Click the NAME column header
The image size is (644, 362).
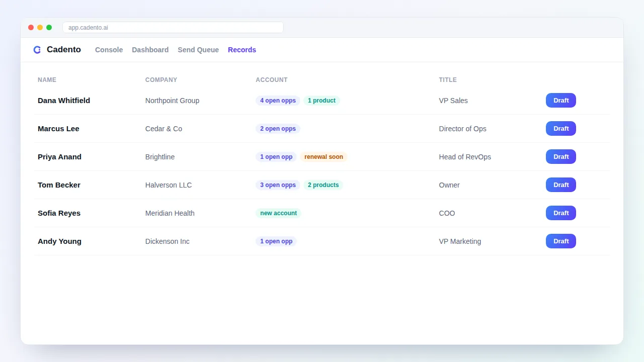pos(47,80)
